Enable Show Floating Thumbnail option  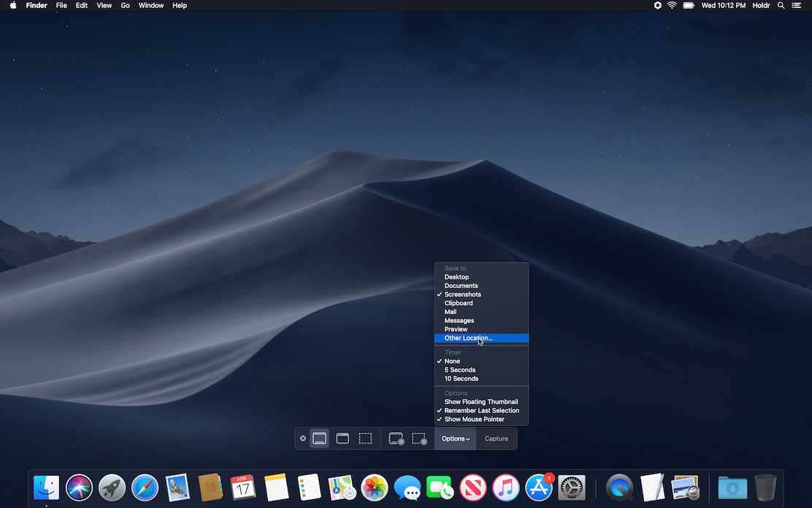click(482, 402)
